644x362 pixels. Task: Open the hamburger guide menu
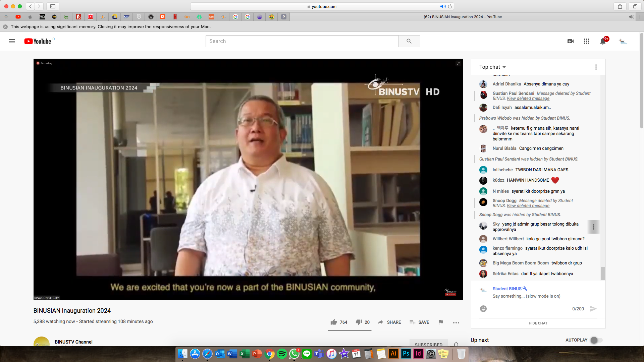[x=12, y=41]
